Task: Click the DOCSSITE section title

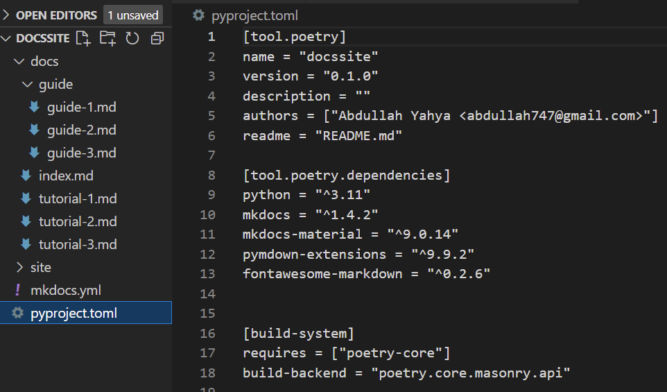Action: coord(43,38)
